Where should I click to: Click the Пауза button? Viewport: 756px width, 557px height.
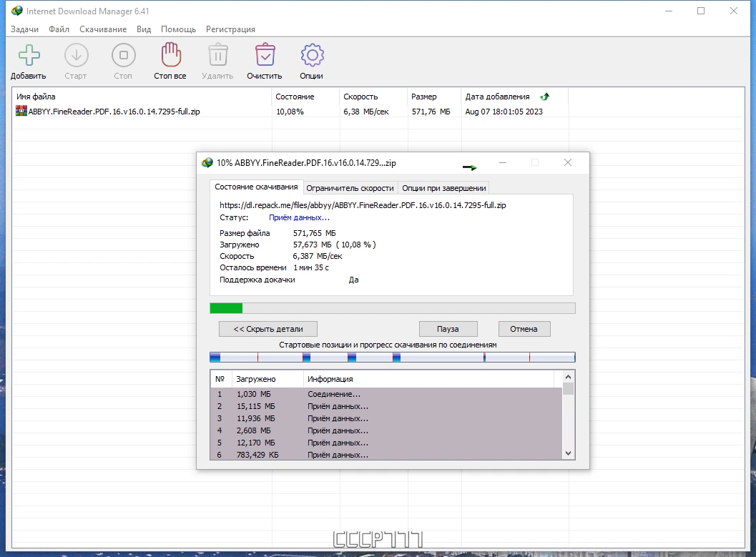coord(448,329)
